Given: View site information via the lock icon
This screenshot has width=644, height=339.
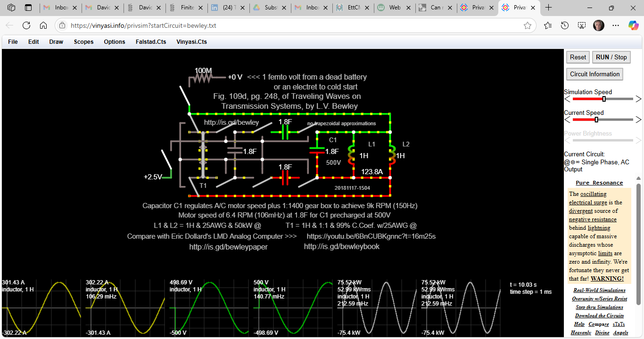Looking at the screenshot, I should (62, 25).
